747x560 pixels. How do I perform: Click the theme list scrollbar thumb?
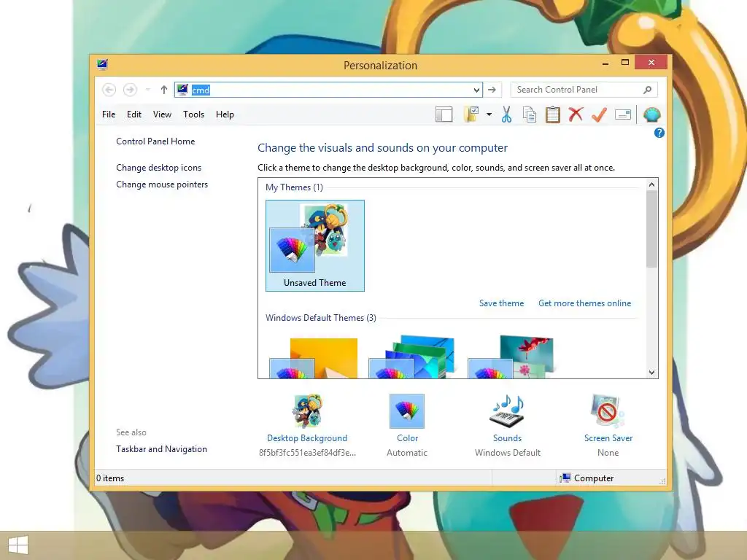[651, 229]
